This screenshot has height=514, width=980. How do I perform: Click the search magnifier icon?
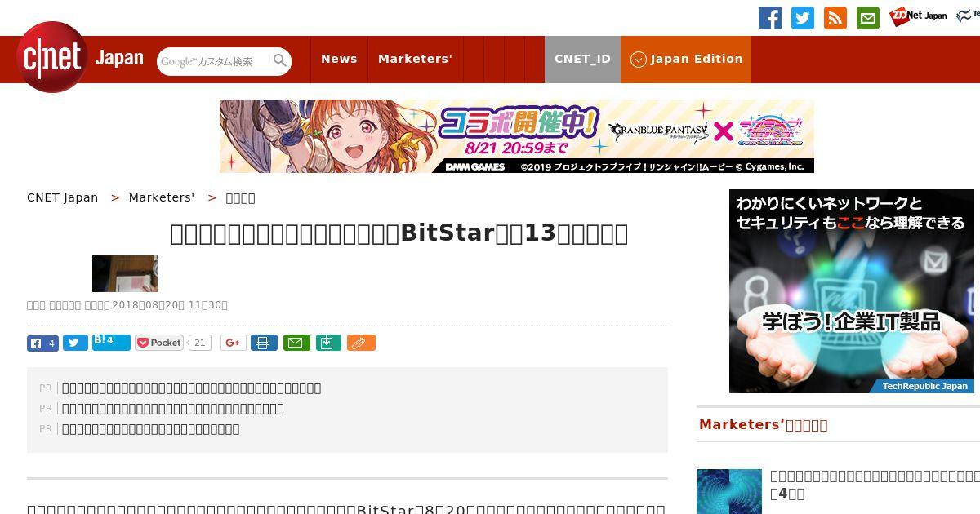pyautogui.click(x=280, y=61)
